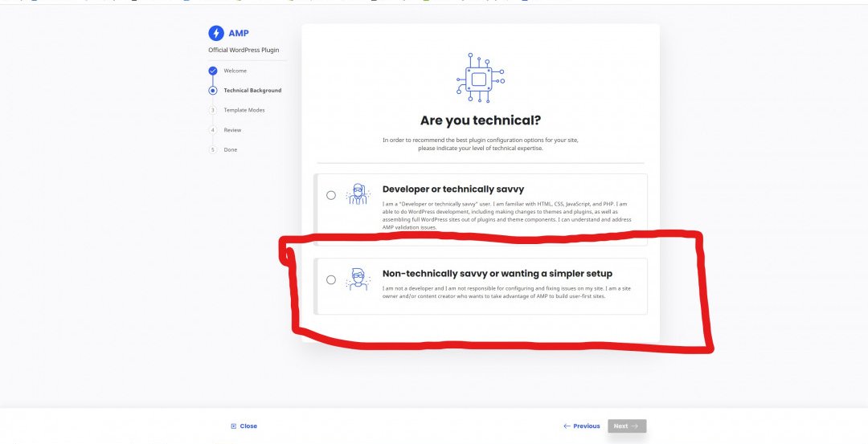Open the Template Modes step label
Viewport: 868px width, 444px height.
pyautogui.click(x=244, y=110)
